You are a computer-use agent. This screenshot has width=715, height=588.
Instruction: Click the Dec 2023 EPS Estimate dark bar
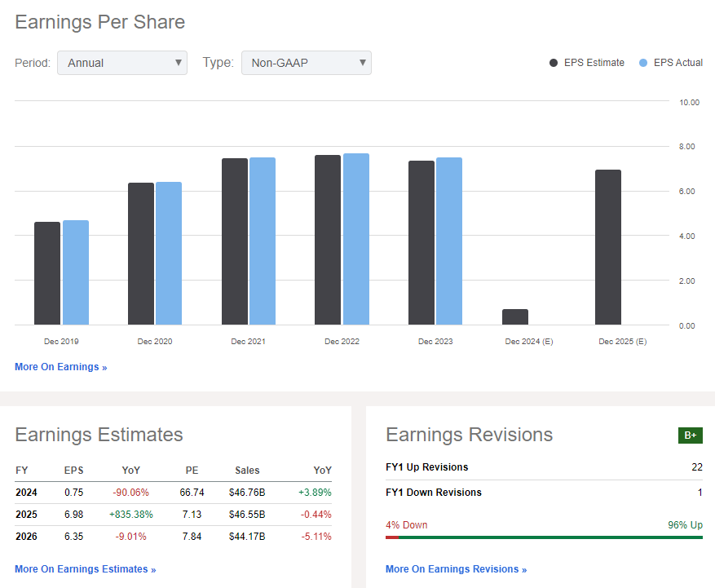pyautogui.click(x=421, y=243)
